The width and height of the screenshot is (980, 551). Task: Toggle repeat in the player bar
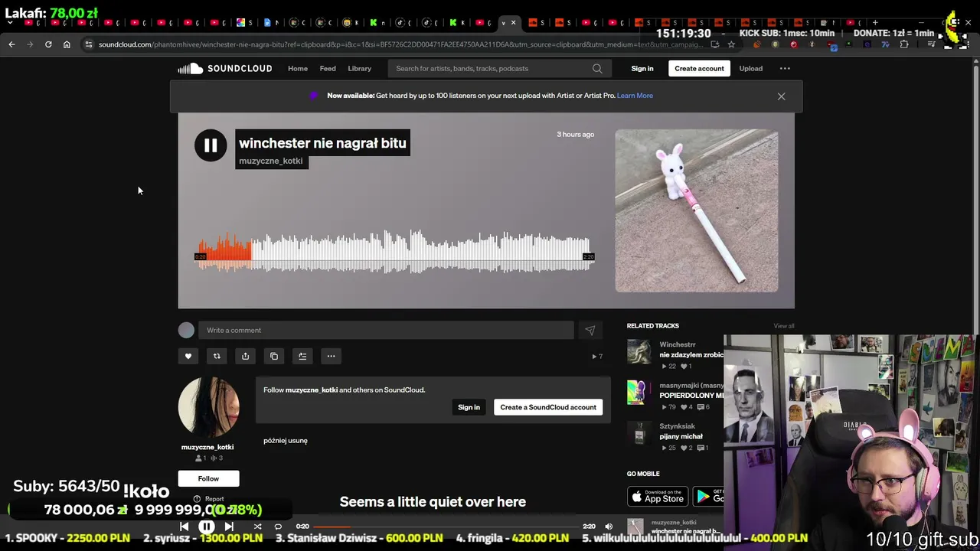click(x=278, y=527)
